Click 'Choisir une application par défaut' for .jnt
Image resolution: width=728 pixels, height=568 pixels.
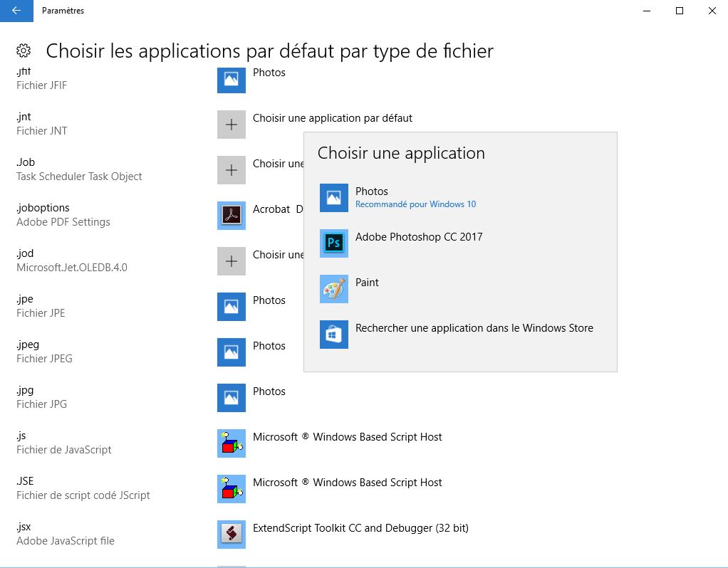click(333, 118)
